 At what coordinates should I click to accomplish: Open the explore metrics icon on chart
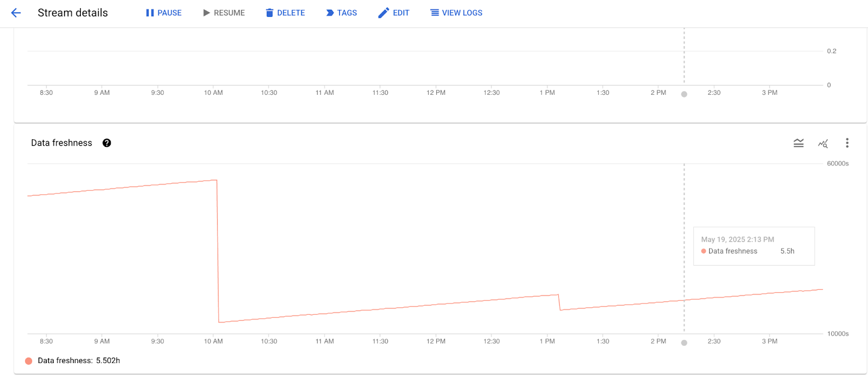tap(823, 143)
